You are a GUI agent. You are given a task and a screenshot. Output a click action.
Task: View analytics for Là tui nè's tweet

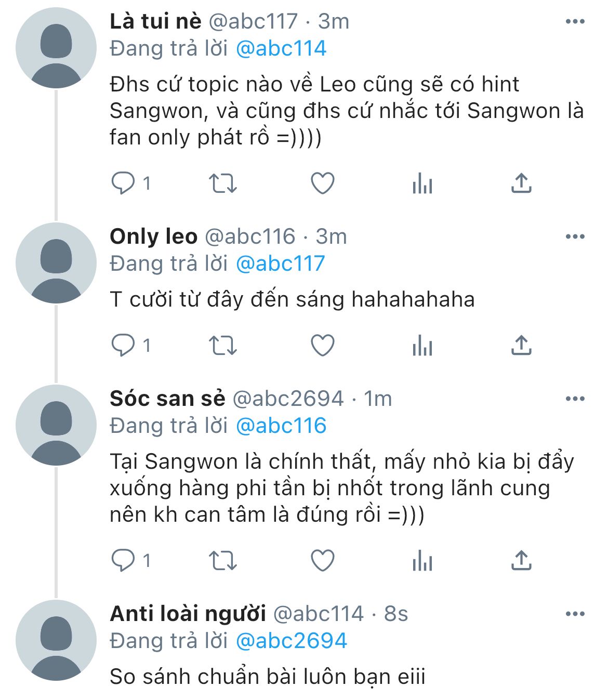422,183
